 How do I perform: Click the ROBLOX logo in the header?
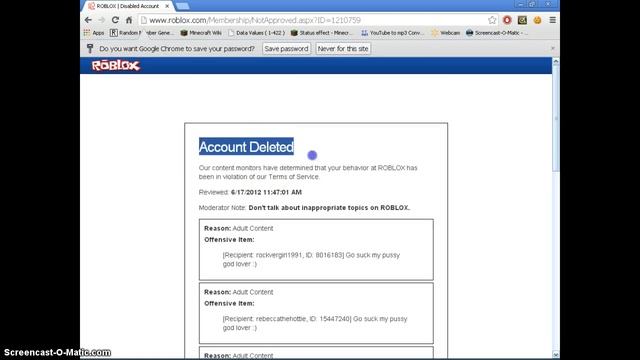[x=116, y=65]
